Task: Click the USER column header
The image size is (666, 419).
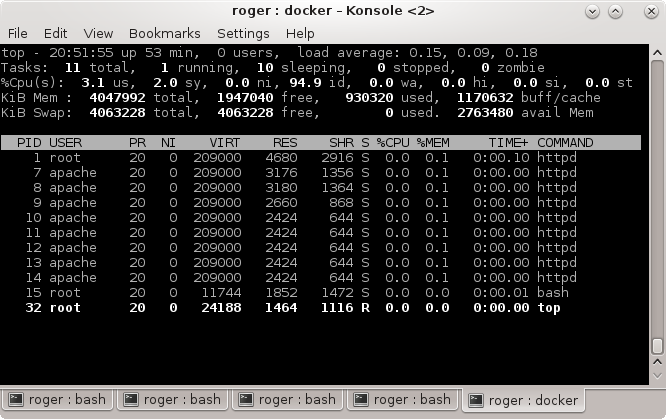Action: 65,143
